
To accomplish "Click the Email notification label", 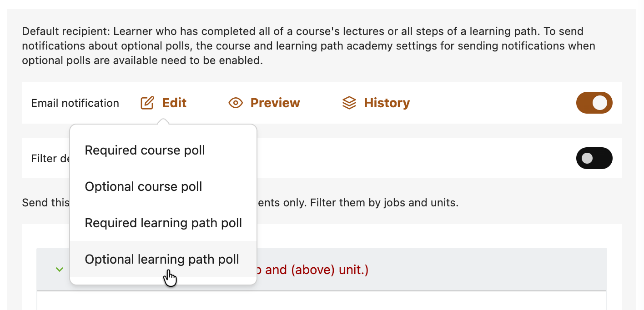I will (75, 103).
